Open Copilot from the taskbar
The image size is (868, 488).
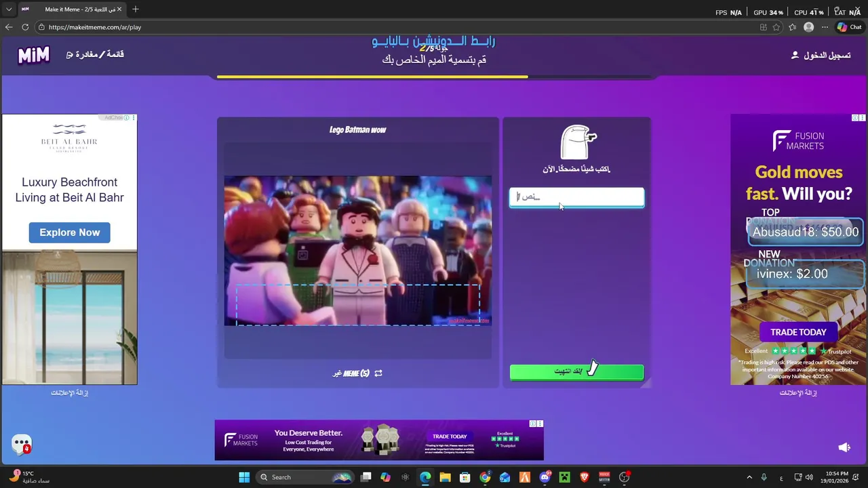[x=386, y=477]
